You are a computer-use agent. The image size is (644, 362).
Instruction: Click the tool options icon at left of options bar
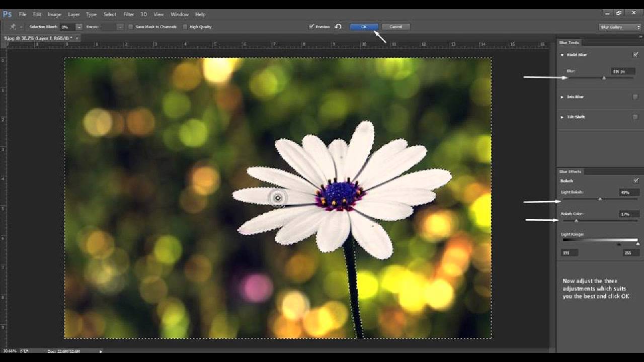pyautogui.click(x=13, y=27)
